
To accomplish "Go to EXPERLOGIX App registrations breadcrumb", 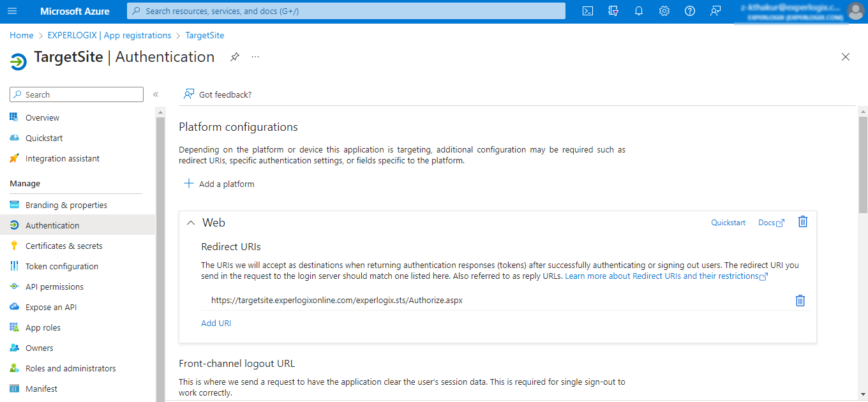I will click(110, 35).
